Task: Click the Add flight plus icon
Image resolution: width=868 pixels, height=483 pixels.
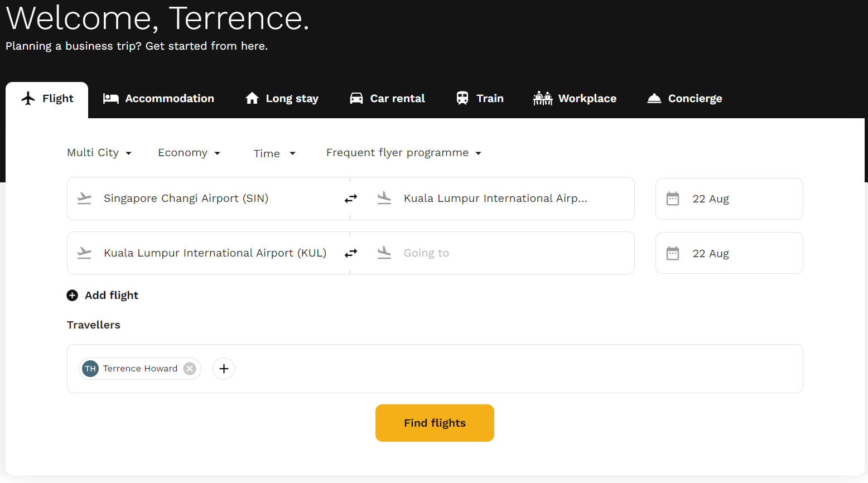Action: coord(73,295)
